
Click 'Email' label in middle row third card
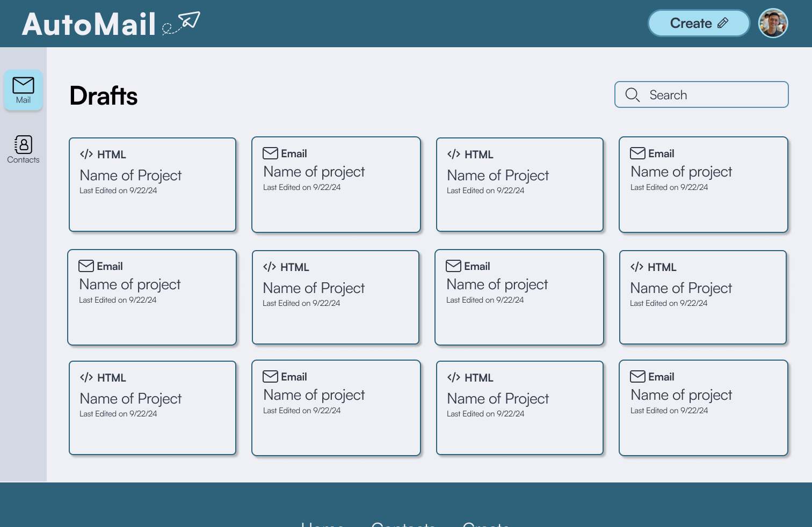coord(477,266)
